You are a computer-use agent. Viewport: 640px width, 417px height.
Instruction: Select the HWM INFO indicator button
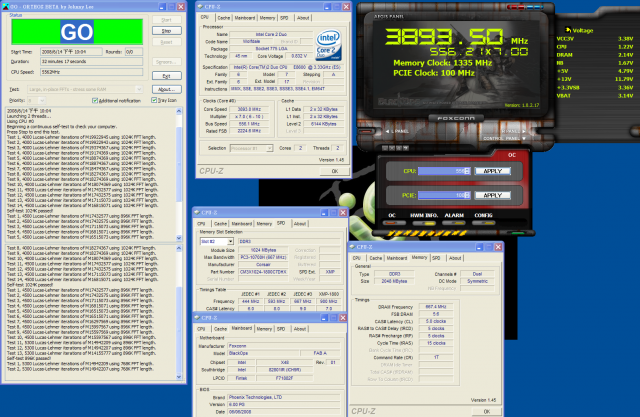coord(424,223)
